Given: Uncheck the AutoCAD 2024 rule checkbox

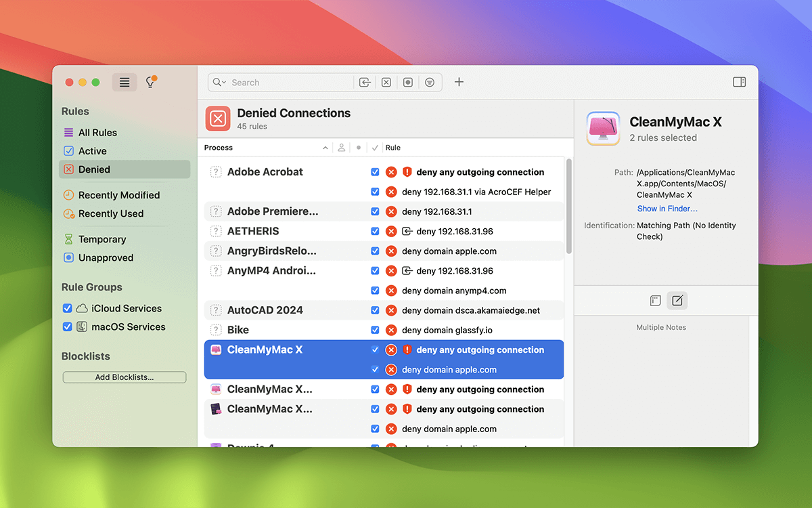Looking at the screenshot, I should point(375,310).
